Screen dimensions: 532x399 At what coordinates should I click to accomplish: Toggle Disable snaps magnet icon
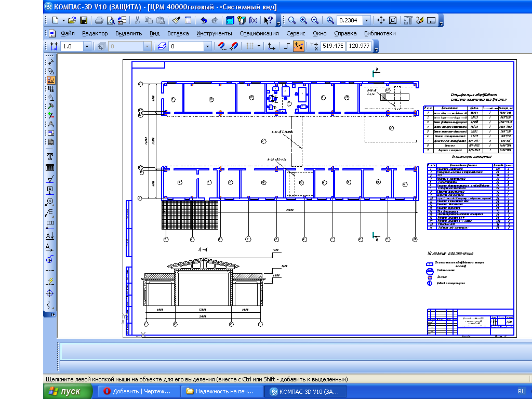click(x=234, y=46)
